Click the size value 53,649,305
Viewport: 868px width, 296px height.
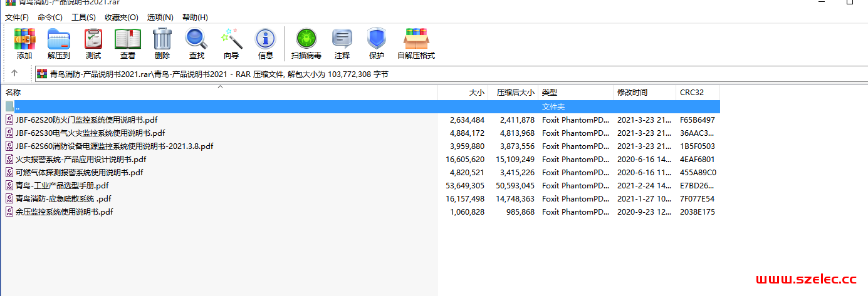click(x=464, y=185)
